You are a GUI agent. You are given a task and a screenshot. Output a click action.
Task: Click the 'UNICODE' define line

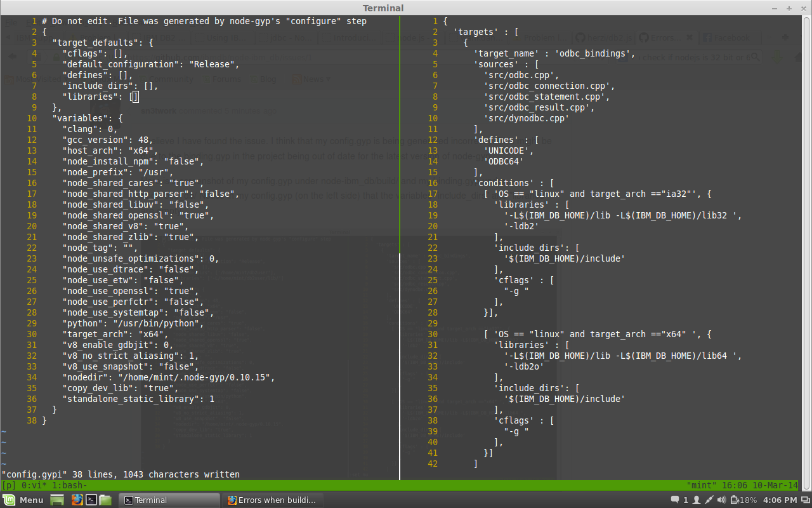(509, 150)
